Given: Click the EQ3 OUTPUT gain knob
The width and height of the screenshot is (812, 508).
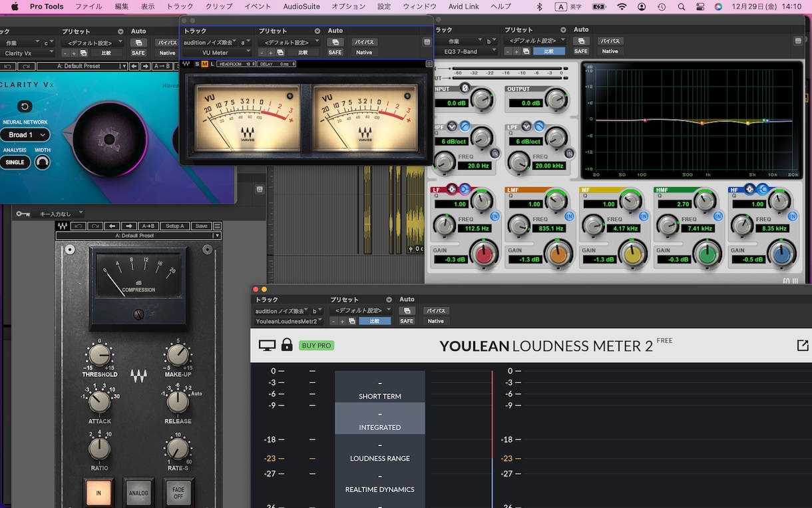Looking at the screenshot, I should (555, 100).
